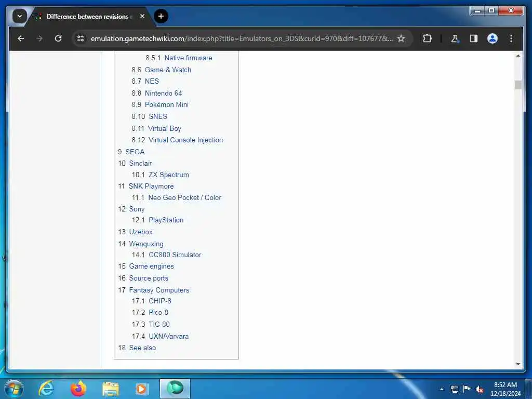Open a new tab with plus button
This screenshot has height=399, width=532.
click(161, 16)
